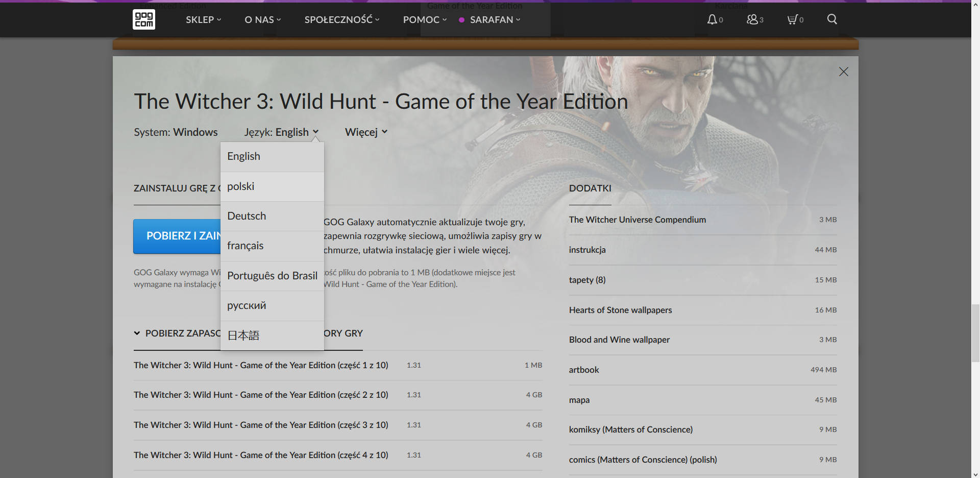Choose русский in language list
This screenshot has height=478, width=980.
(272, 305)
